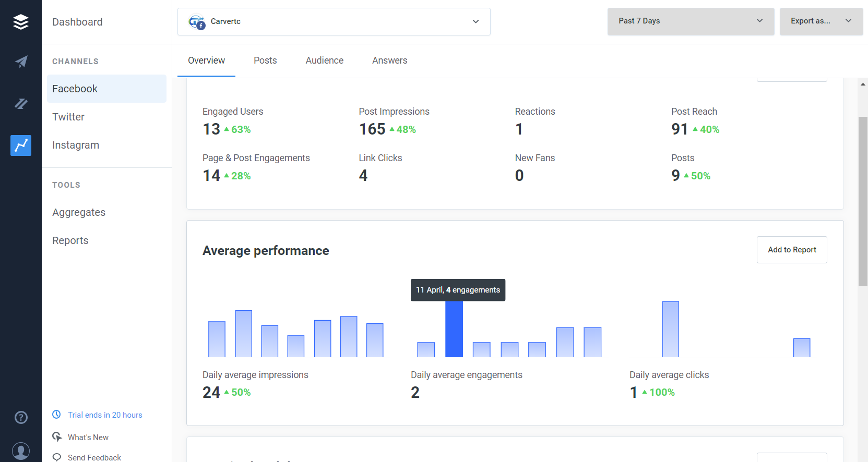This screenshot has height=462, width=868.
Task: Open the Publish paper-plane icon
Action: [21, 62]
